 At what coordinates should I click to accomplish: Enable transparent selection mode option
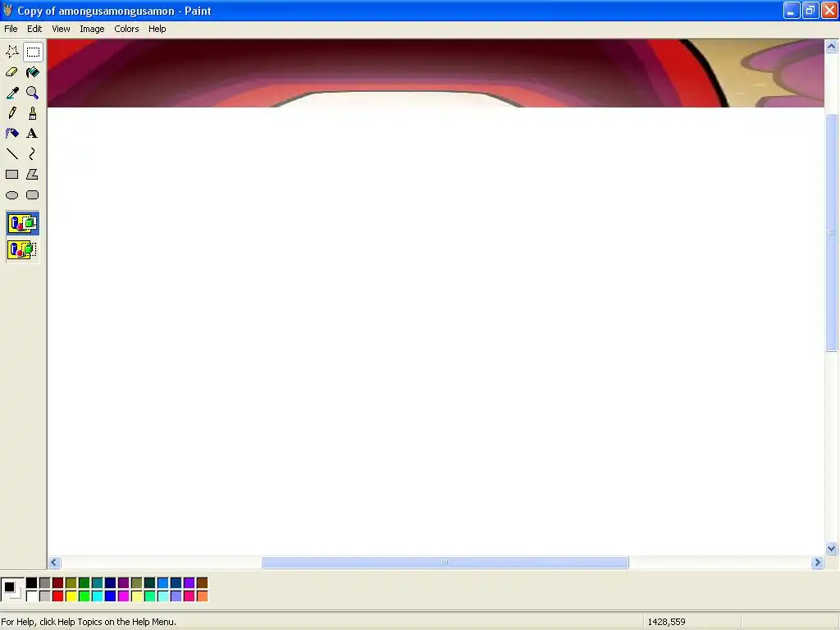tap(22, 249)
